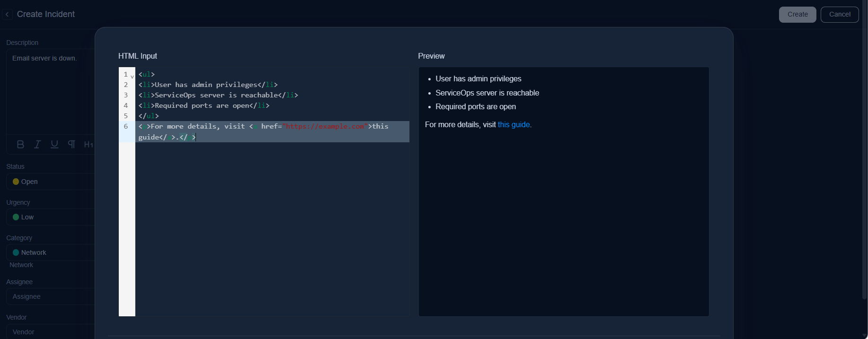The image size is (868, 339).
Task: Click the "Preview" heading
Action: coord(431,56)
